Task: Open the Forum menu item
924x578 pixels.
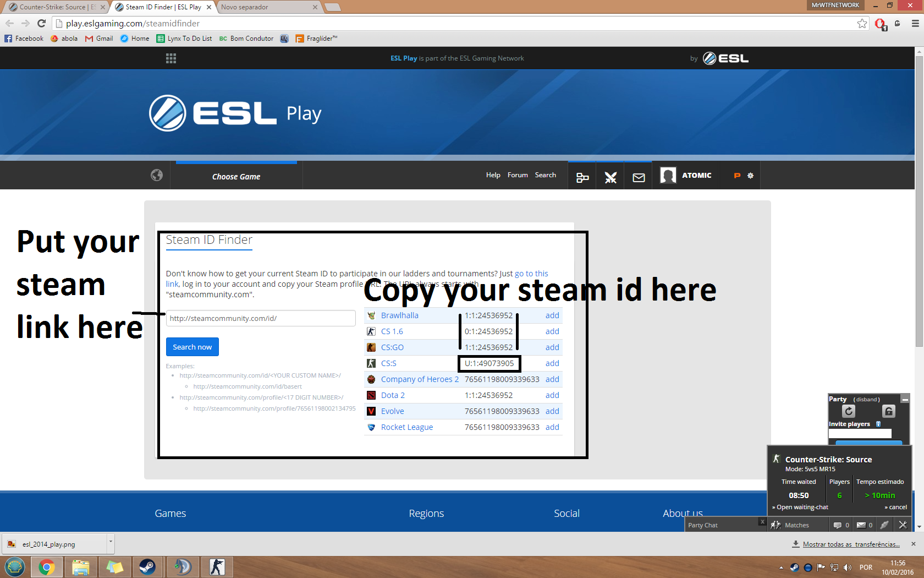Action: pyautogui.click(x=518, y=175)
